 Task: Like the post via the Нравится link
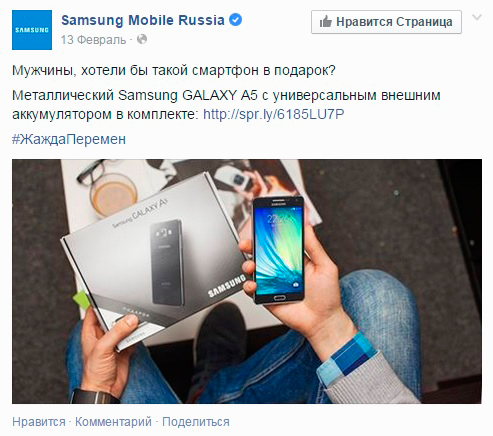click(39, 422)
